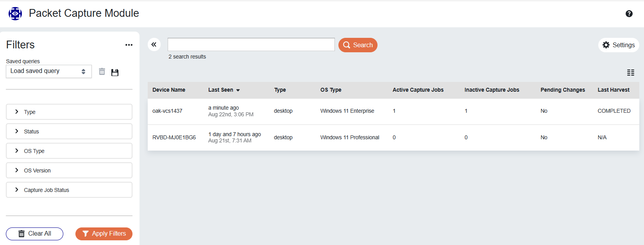
Task: Focus the device search input field
Action: click(x=251, y=44)
